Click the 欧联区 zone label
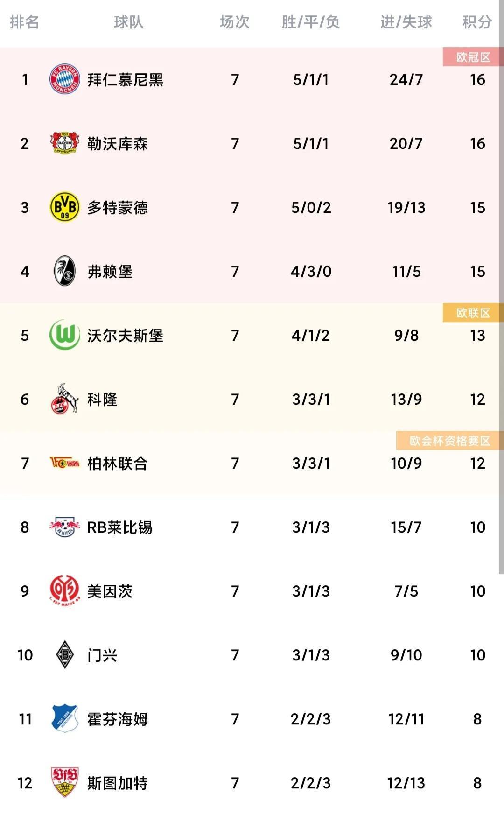 pos(473,313)
